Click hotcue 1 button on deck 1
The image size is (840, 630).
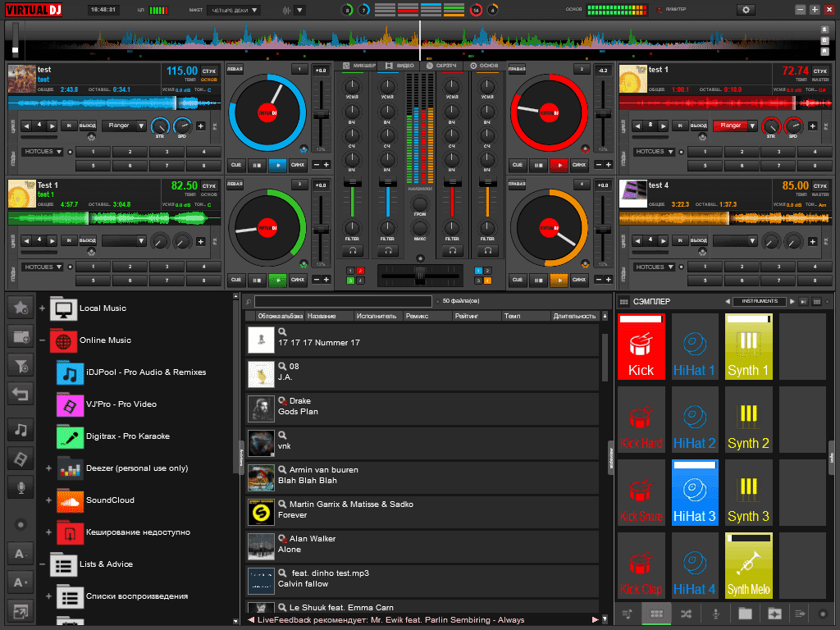click(94, 152)
